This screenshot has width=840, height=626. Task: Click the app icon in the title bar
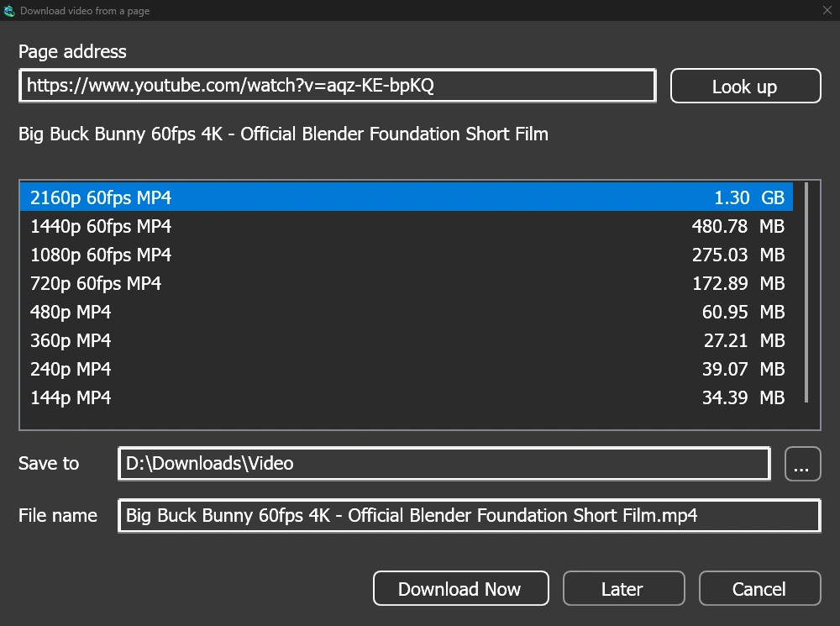9,11
